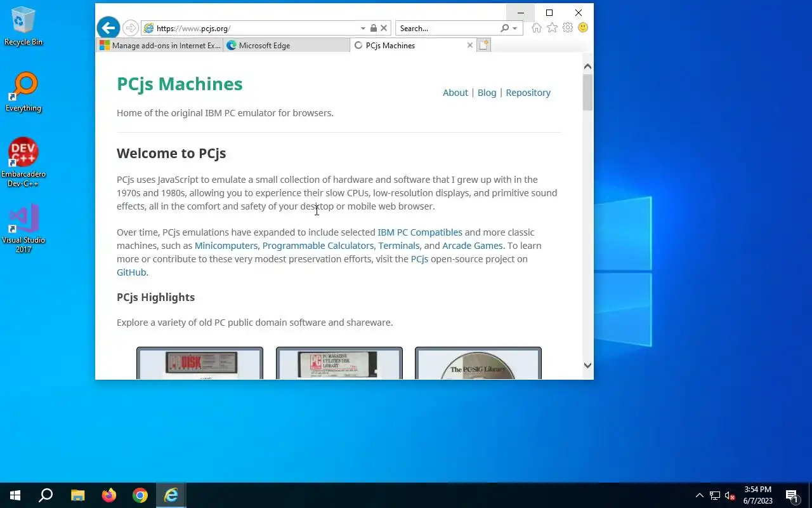Open the Terminals link

point(399,246)
